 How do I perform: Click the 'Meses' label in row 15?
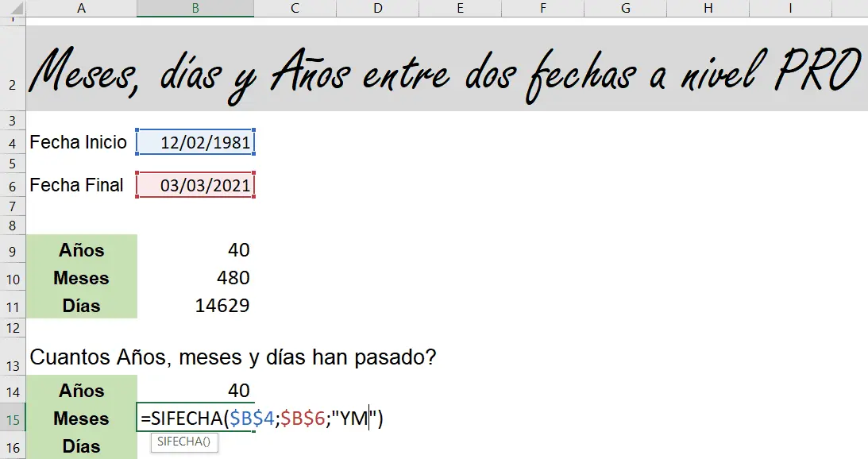pos(81,418)
